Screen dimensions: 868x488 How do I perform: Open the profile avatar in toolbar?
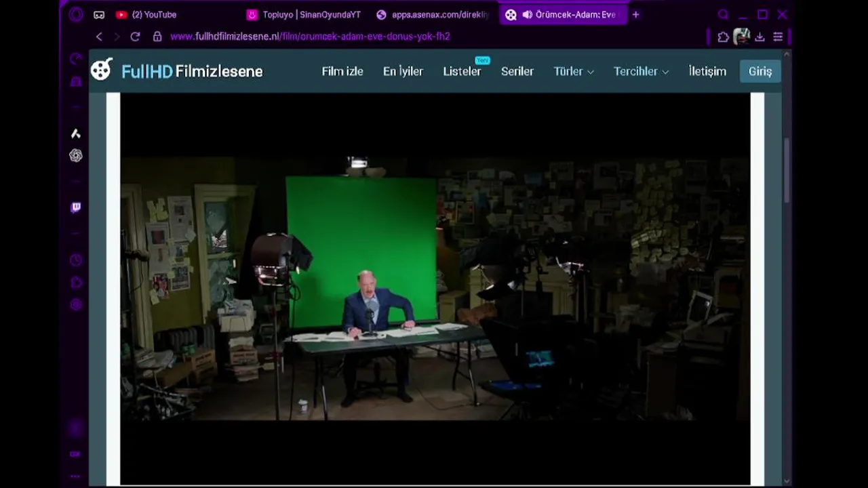pos(741,37)
